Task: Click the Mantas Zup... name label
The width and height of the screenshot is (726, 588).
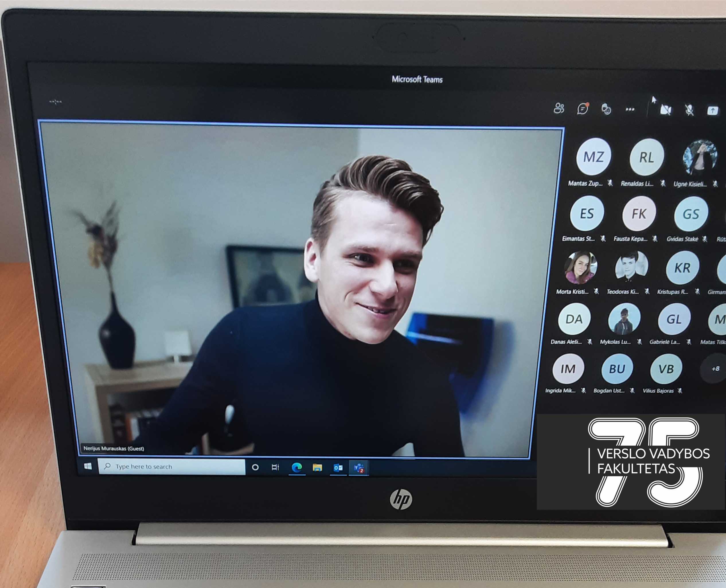Action: [585, 183]
